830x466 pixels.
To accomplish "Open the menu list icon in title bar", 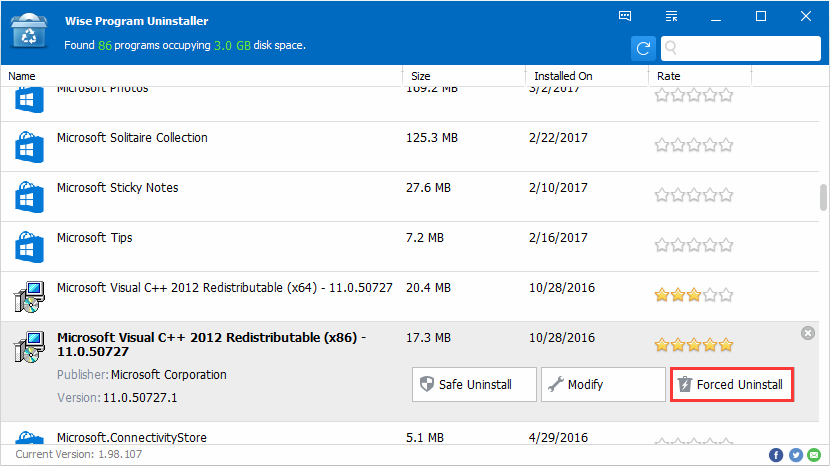I will coord(671,16).
